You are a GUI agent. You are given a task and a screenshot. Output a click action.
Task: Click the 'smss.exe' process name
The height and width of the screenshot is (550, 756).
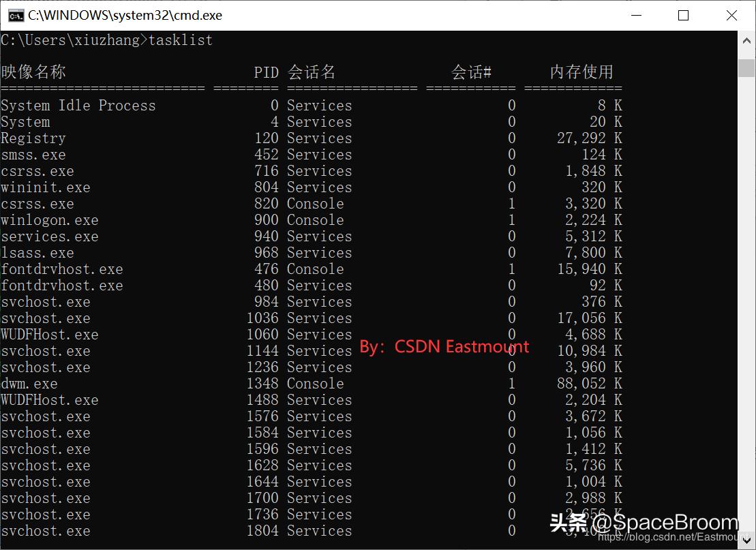[33, 155]
